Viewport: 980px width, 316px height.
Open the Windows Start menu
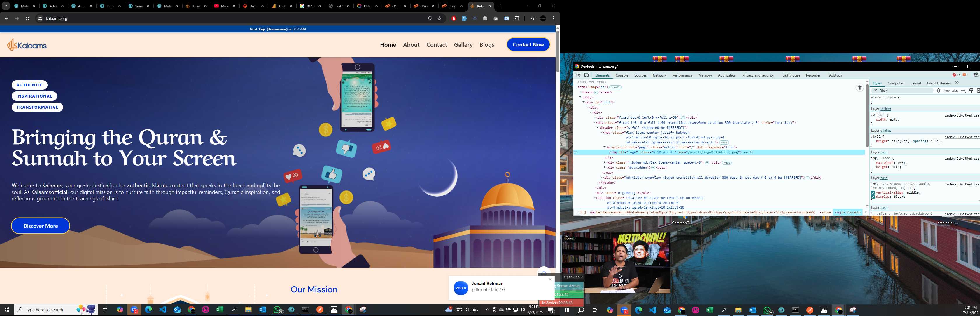click(6, 310)
